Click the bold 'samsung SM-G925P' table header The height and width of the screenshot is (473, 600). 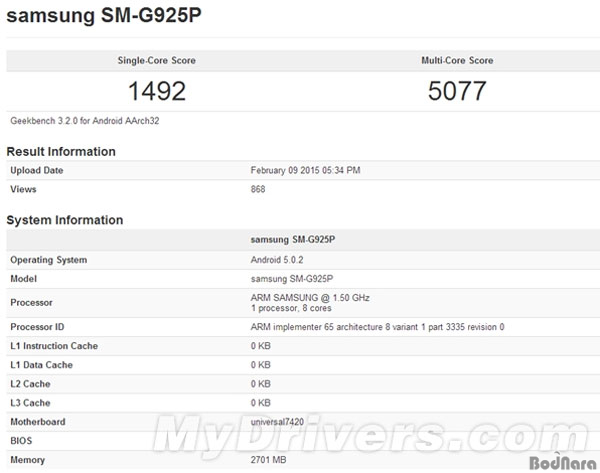coord(293,240)
